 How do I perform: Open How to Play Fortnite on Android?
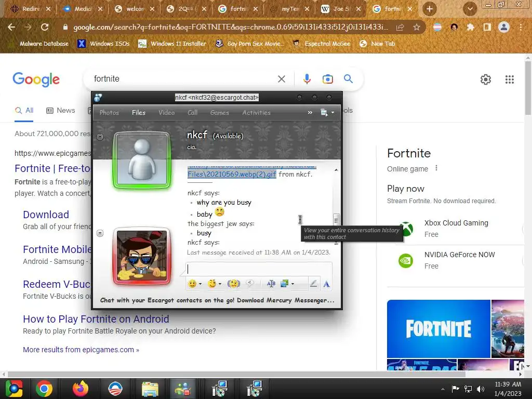tap(96, 319)
